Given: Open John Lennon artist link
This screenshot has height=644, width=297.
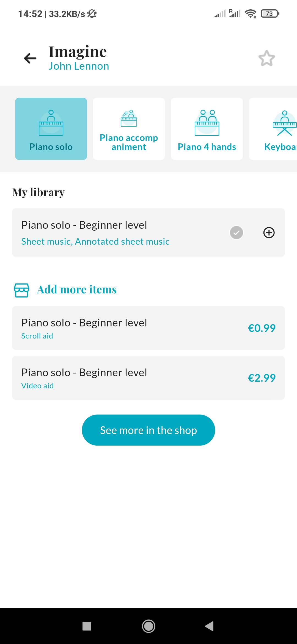Looking at the screenshot, I should coord(79,66).
